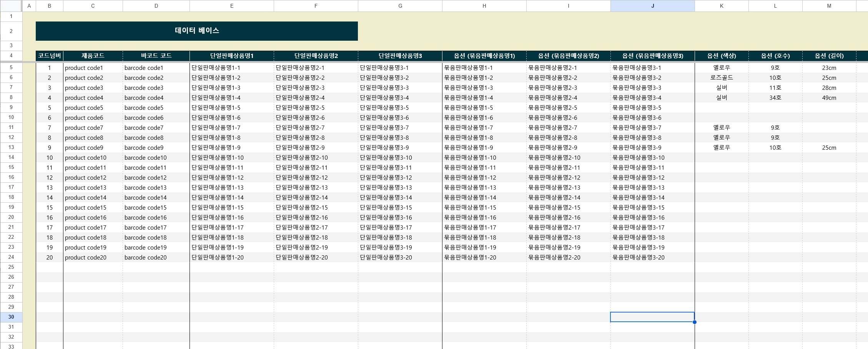Click the select-all corner box
This screenshot has height=349, width=868.
pos(11,6)
